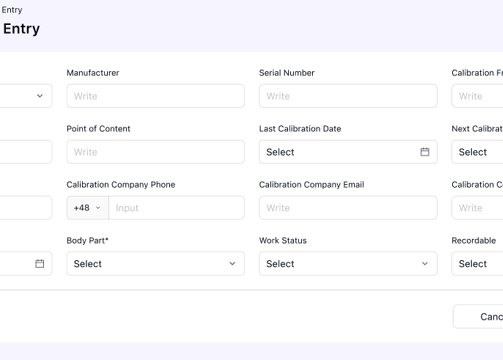Viewport: 503px width, 360px height.
Task: Click the Entry breadcrumb link
Action: coord(12,10)
